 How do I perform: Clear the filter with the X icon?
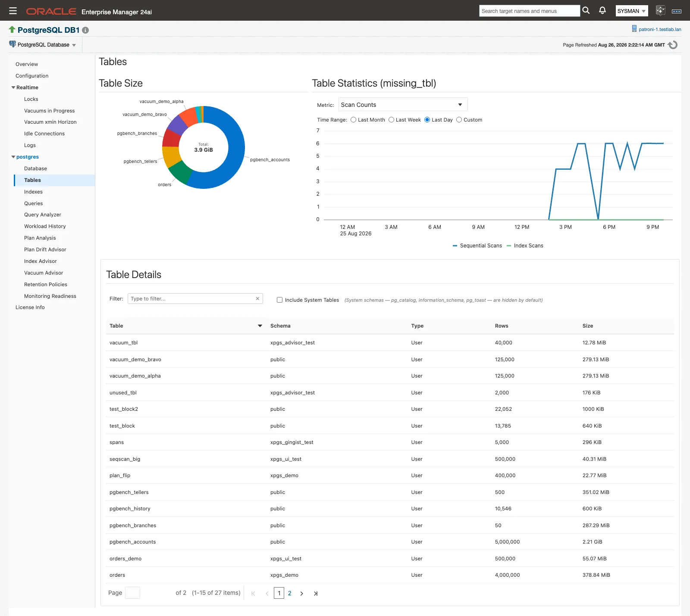coord(257,299)
